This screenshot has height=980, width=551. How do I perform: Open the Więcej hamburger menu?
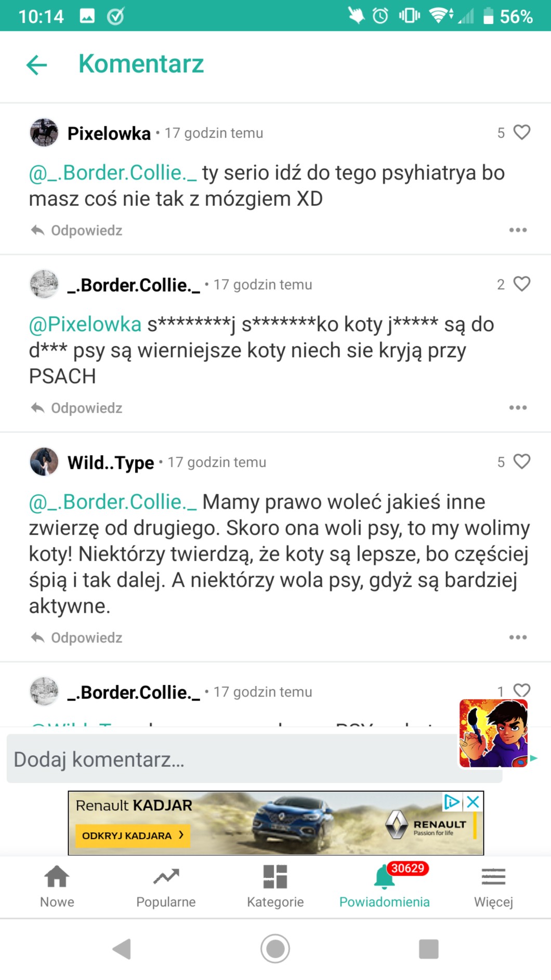coord(493,886)
